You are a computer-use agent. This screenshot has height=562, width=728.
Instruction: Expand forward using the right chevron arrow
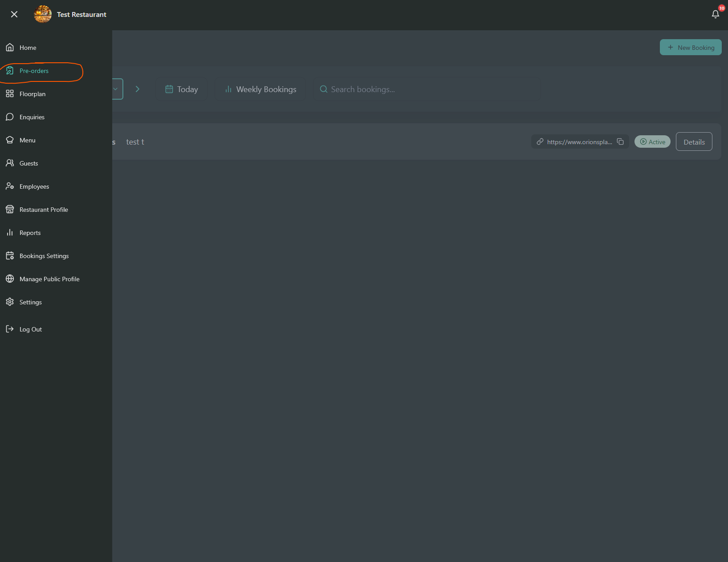[138, 89]
